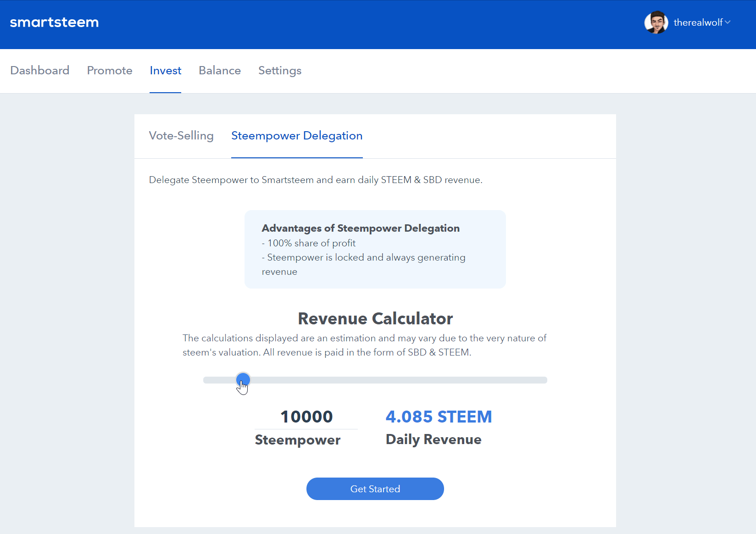This screenshot has height=534, width=756.
Task: Go to the Dashboard tab
Action: click(40, 70)
